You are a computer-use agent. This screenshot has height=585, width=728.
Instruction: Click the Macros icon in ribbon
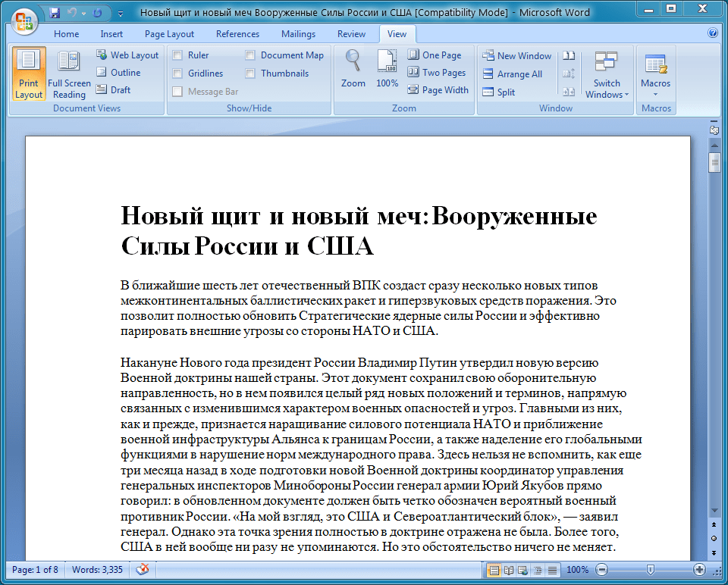pyautogui.click(x=655, y=64)
